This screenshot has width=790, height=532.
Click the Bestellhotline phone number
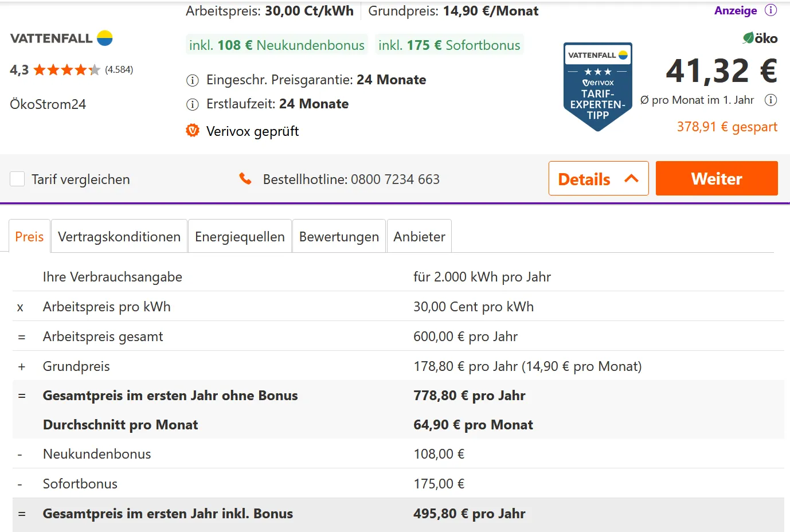(395, 179)
